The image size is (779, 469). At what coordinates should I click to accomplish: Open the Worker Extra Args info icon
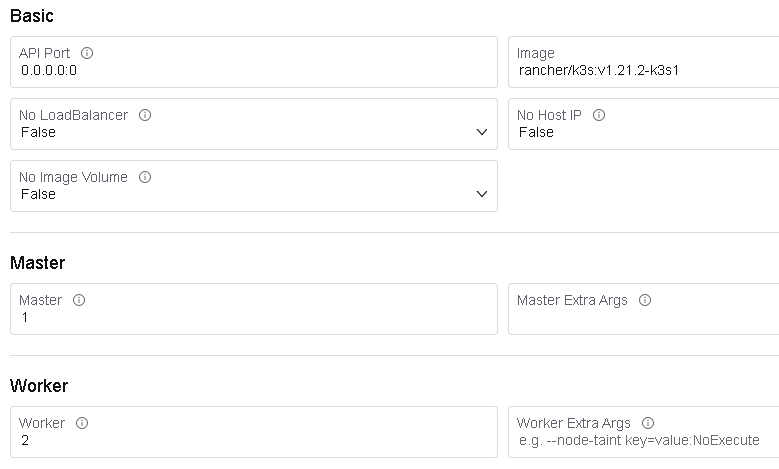coord(648,423)
